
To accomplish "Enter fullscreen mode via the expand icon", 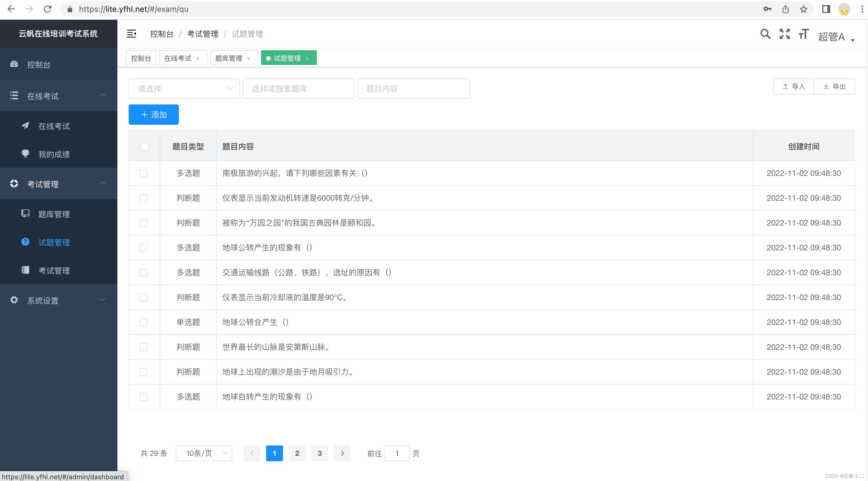I will click(784, 34).
